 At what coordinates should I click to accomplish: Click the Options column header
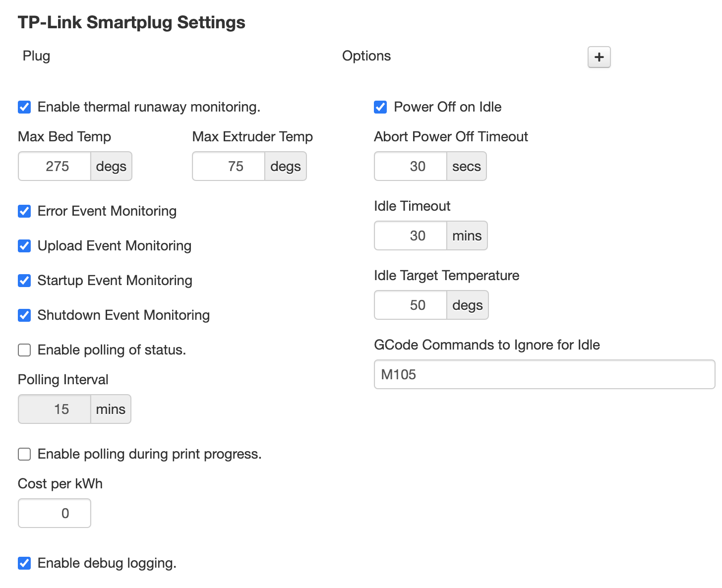tap(366, 56)
